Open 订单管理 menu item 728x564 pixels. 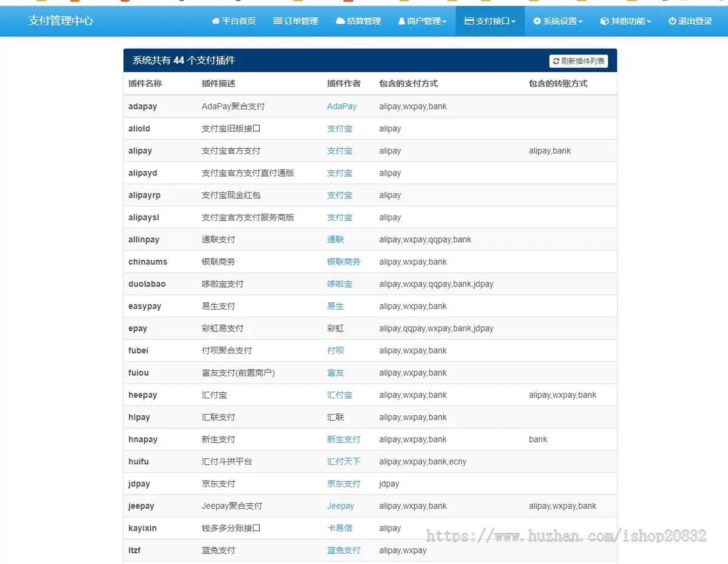295,21
